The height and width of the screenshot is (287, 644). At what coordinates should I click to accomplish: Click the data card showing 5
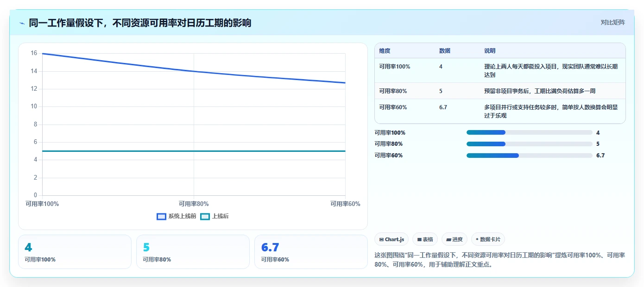click(193, 252)
